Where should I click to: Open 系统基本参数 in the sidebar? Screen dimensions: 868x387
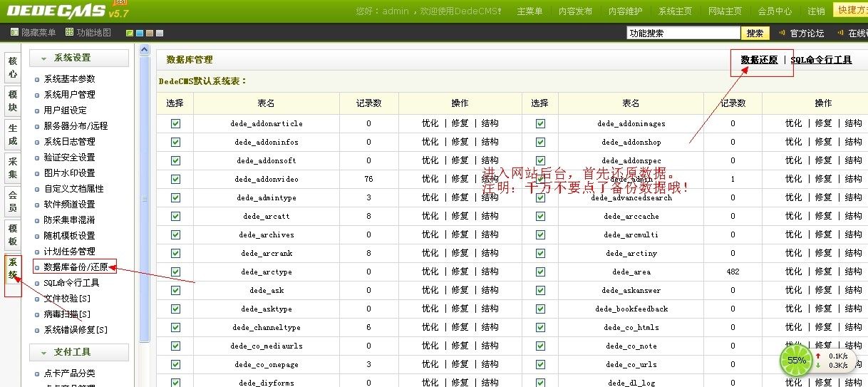(x=69, y=79)
